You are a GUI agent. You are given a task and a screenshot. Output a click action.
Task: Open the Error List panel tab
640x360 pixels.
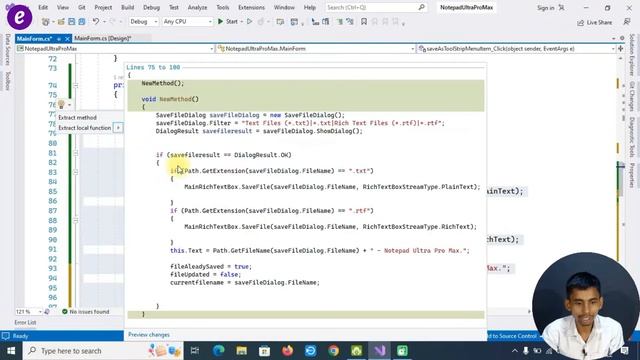[x=25, y=322]
